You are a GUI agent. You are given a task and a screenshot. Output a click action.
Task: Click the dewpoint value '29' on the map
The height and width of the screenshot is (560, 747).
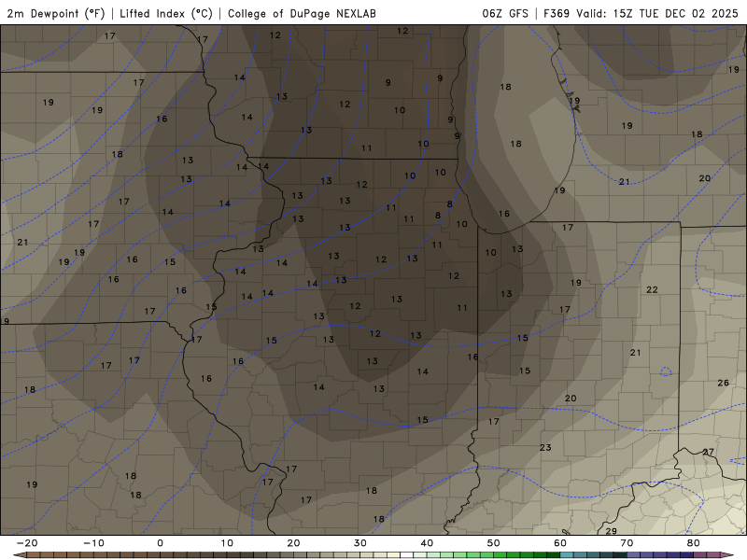(x=612, y=531)
